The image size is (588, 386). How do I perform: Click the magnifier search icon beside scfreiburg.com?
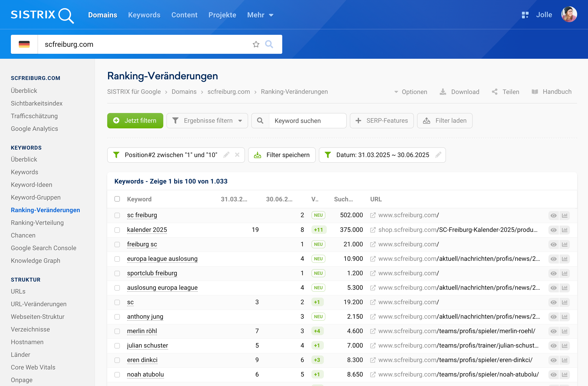269,45
